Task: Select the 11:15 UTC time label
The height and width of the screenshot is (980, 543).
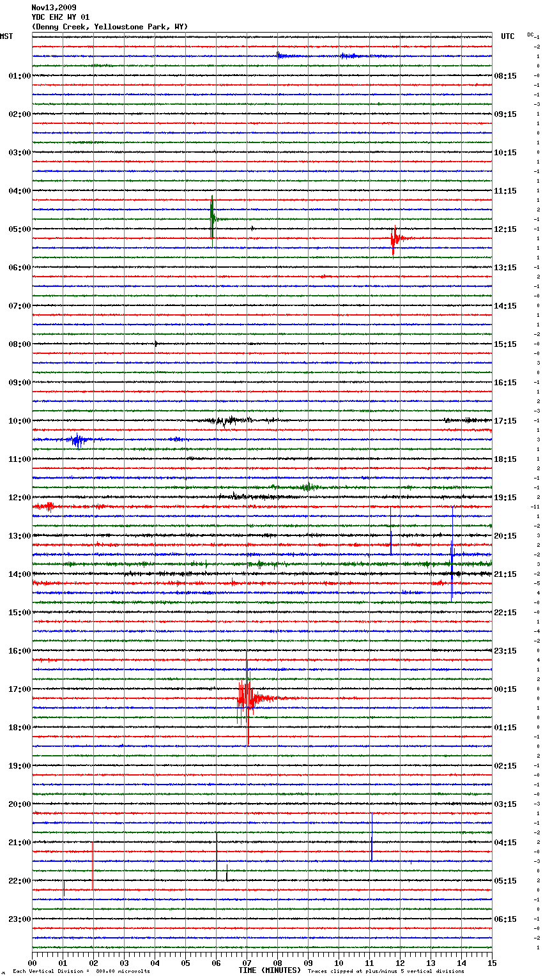Action: tap(505, 191)
